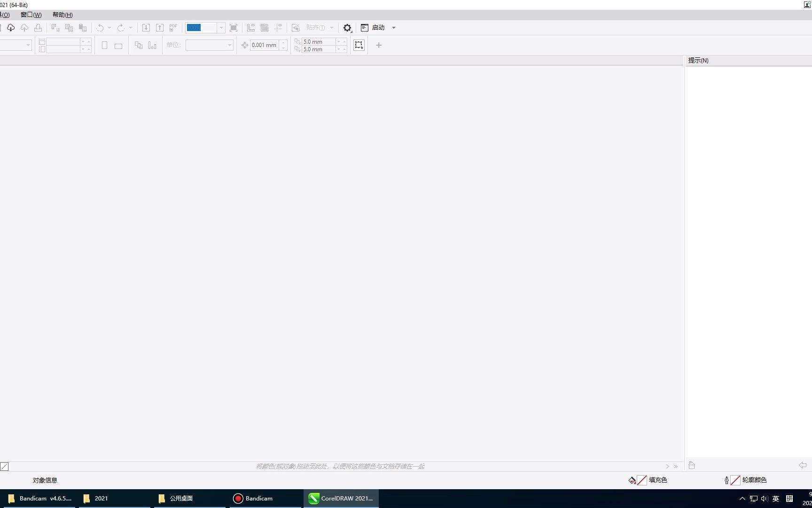Select landscape page orientation icon

[x=118, y=46]
